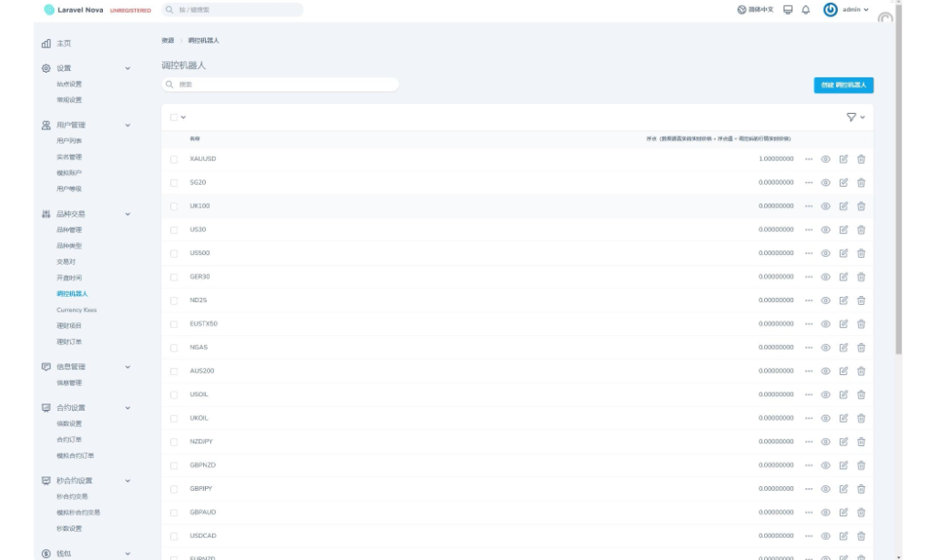Open the filter dropdown above the table
The image size is (929, 560).
855,117
